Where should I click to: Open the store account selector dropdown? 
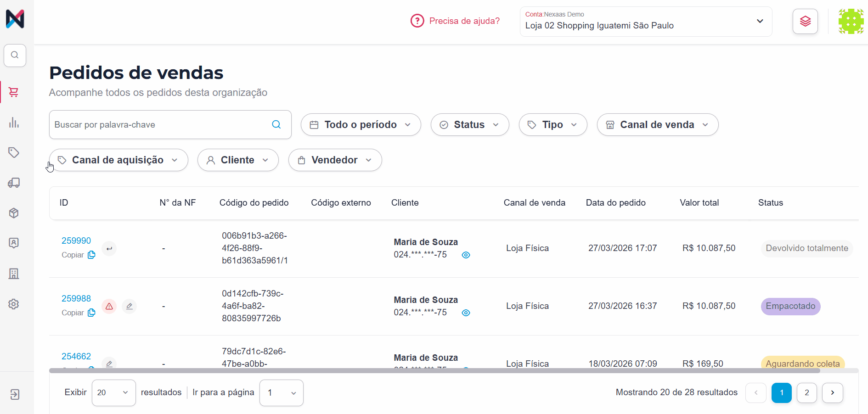(646, 21)
